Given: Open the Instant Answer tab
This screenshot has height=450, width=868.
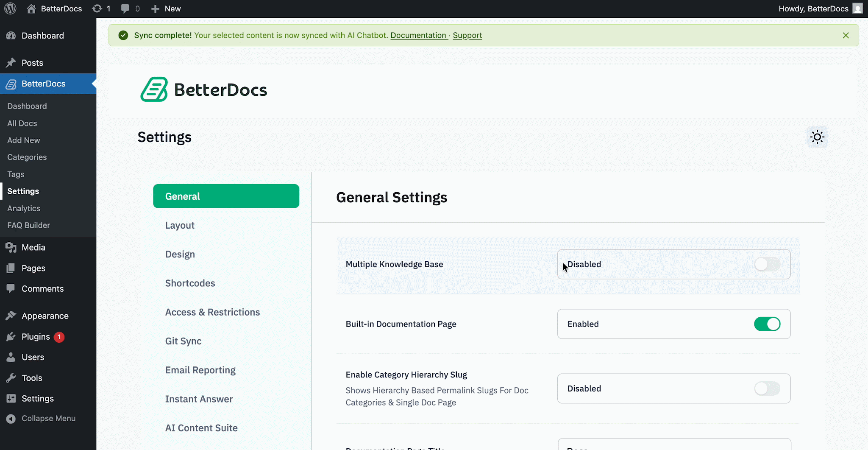Looking at the screenshot, I should pos(199,399).
